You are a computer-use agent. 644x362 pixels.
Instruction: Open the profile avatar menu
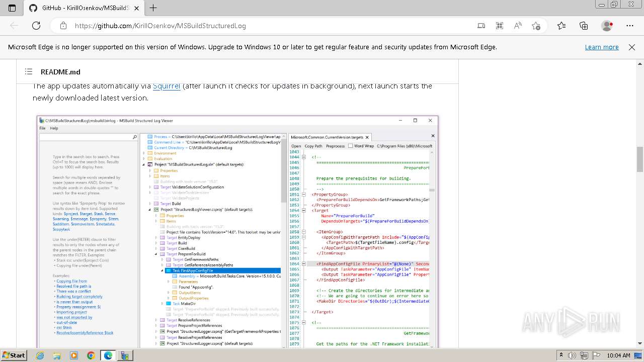pyautogui.click(x=607, y=26)
